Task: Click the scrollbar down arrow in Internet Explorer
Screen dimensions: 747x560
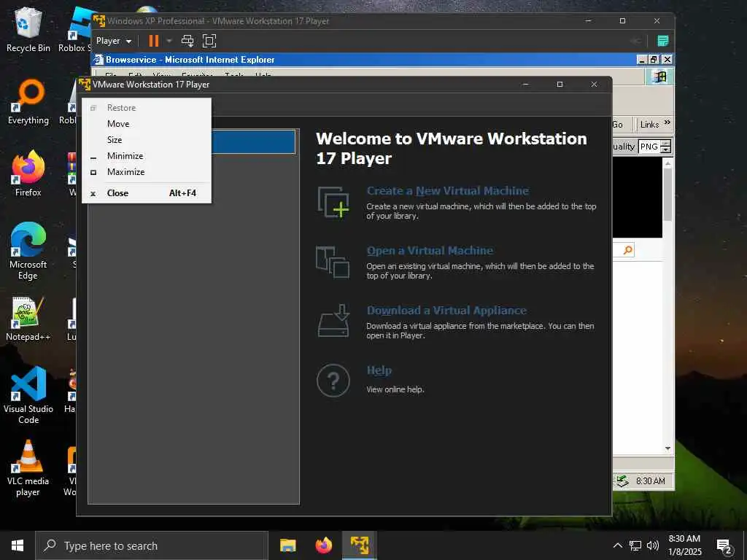Action: (667, 448)
